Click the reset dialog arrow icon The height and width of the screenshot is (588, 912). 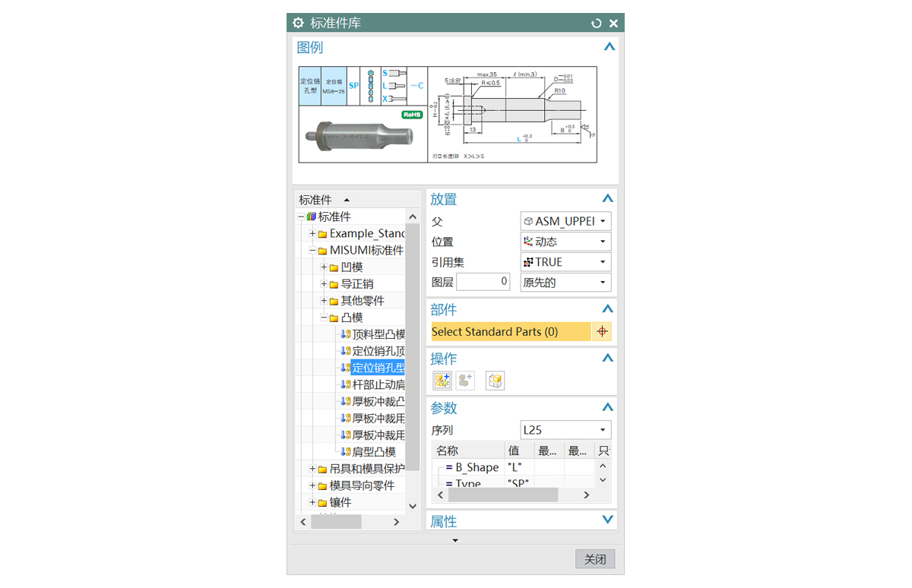[597, 24]
